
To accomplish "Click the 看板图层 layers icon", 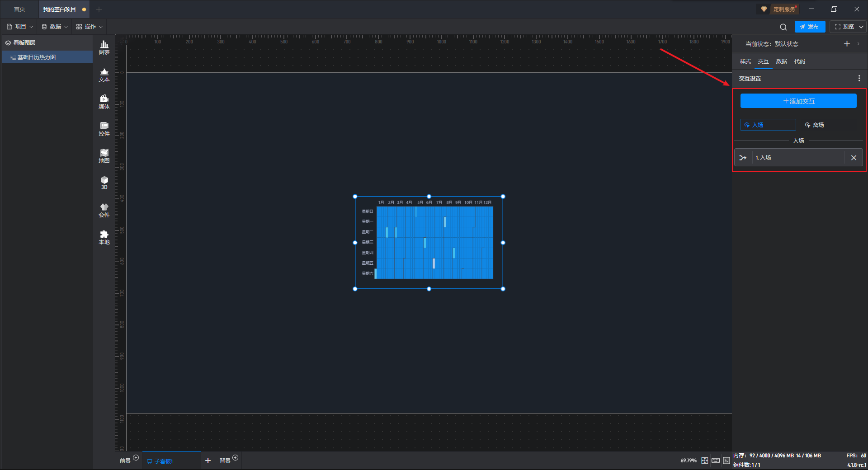I will (x=8, y=43).
